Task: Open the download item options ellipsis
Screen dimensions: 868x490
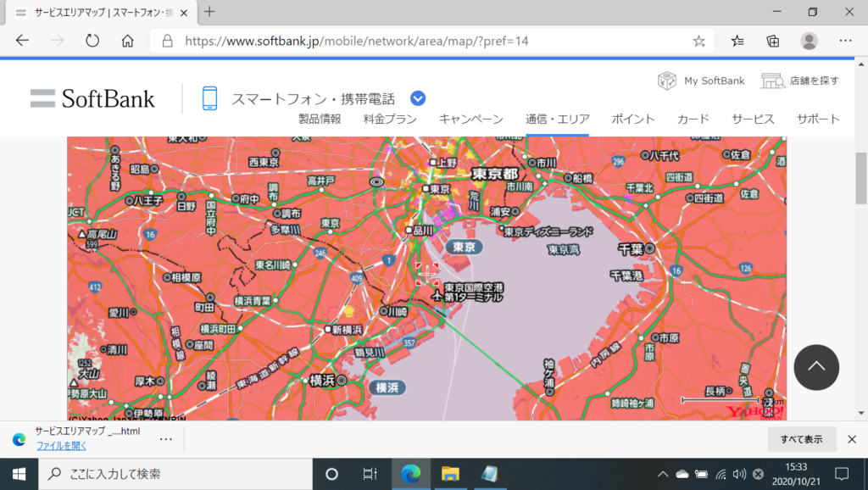Action: [165, 439]
